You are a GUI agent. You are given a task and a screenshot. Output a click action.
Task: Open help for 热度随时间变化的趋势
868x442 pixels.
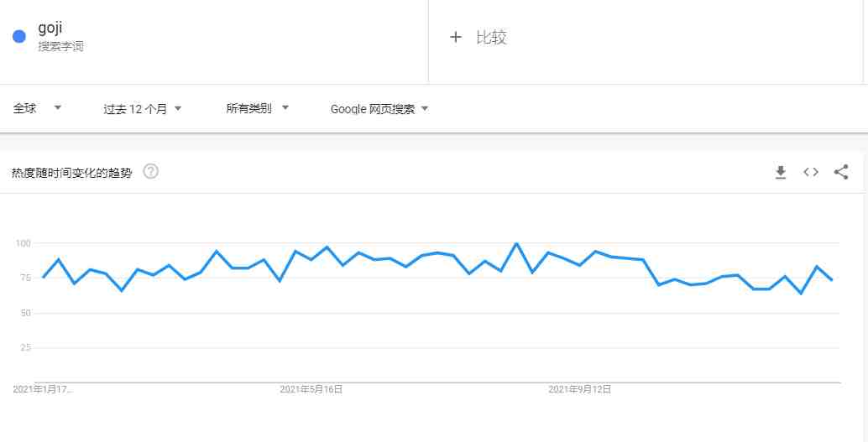[150, 171]
